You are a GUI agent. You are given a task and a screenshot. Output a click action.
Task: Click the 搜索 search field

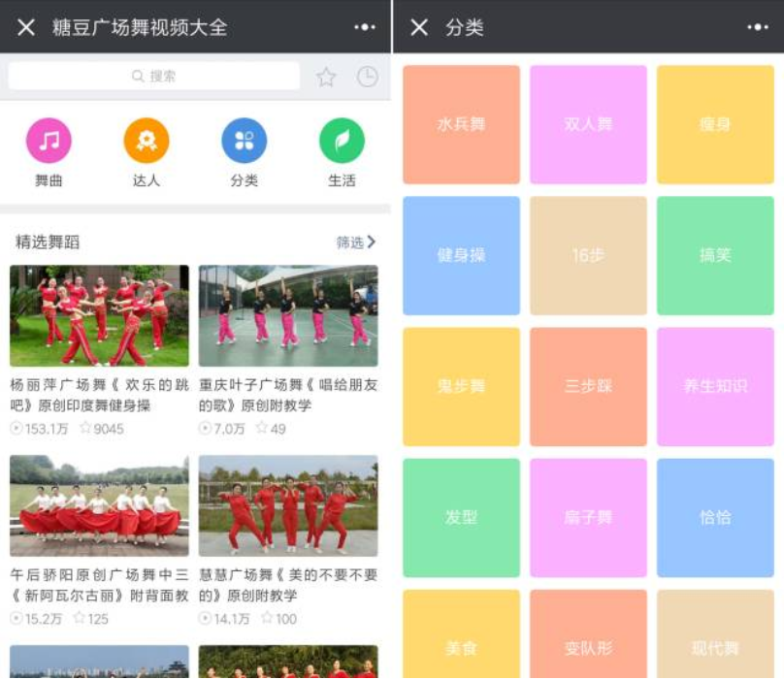pos(154,76)
